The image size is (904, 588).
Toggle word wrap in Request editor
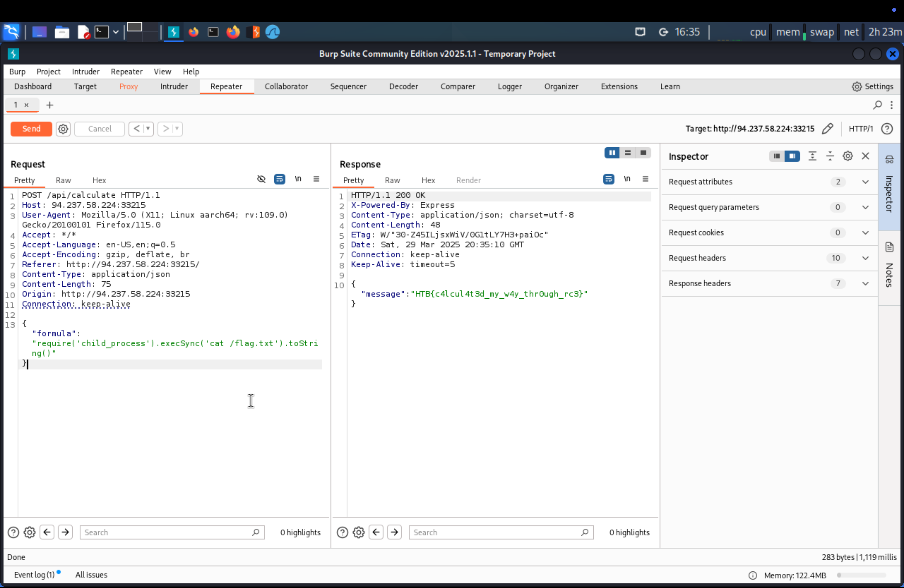click(280, 179)
